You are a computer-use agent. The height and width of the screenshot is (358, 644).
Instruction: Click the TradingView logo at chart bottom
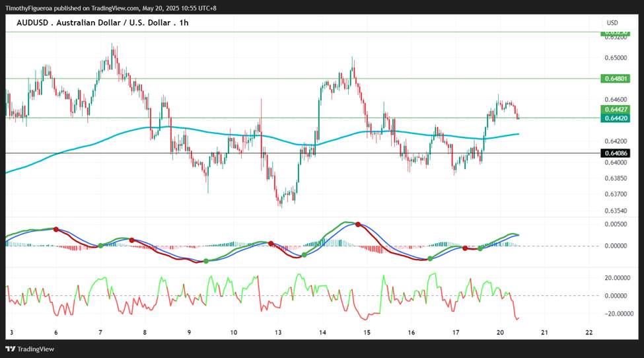(30, 349)
